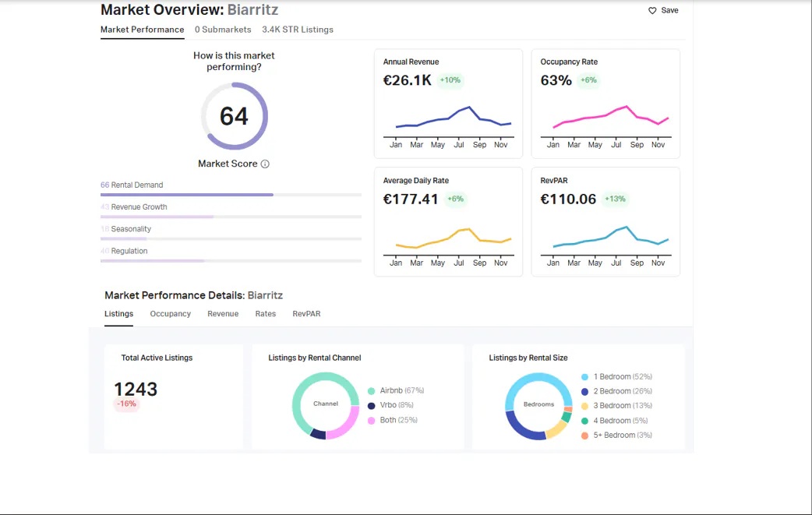Click the heart Save icon
The height and width of the screenshot is (515, 812).
[x=652, y=10]
